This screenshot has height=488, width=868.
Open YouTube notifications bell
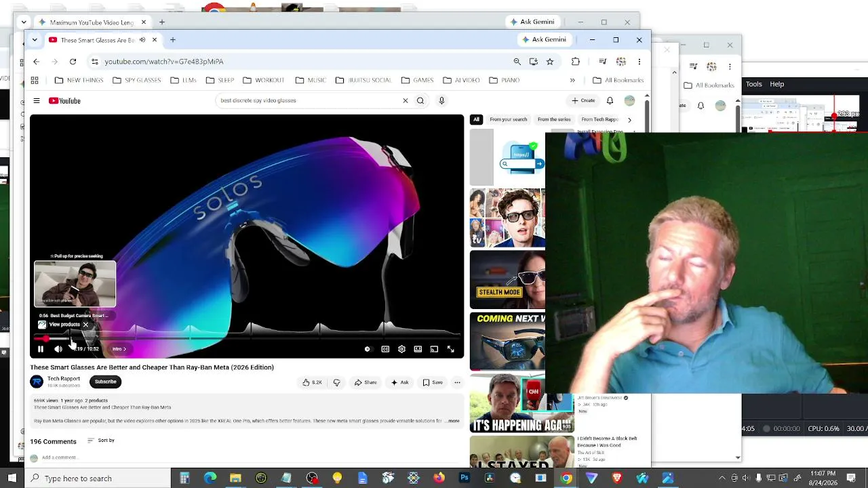point(610,100)
